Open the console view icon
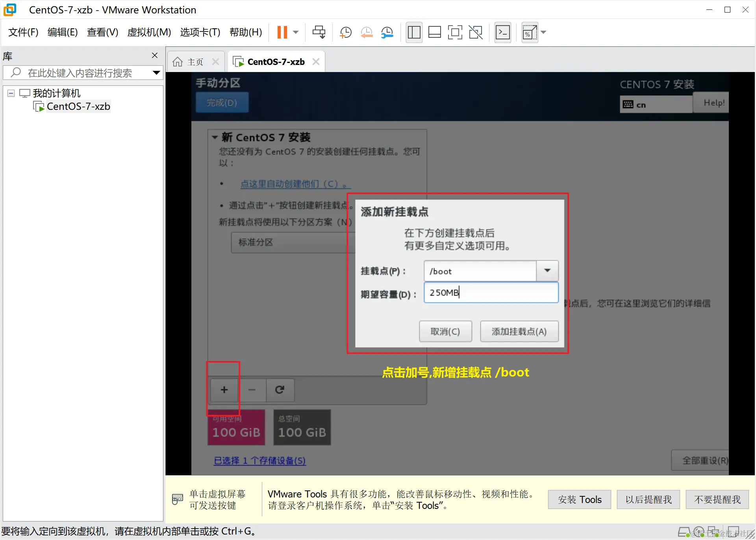Viewport: 756px width, 540px height. pyautogui.click(x=503, y=32)
